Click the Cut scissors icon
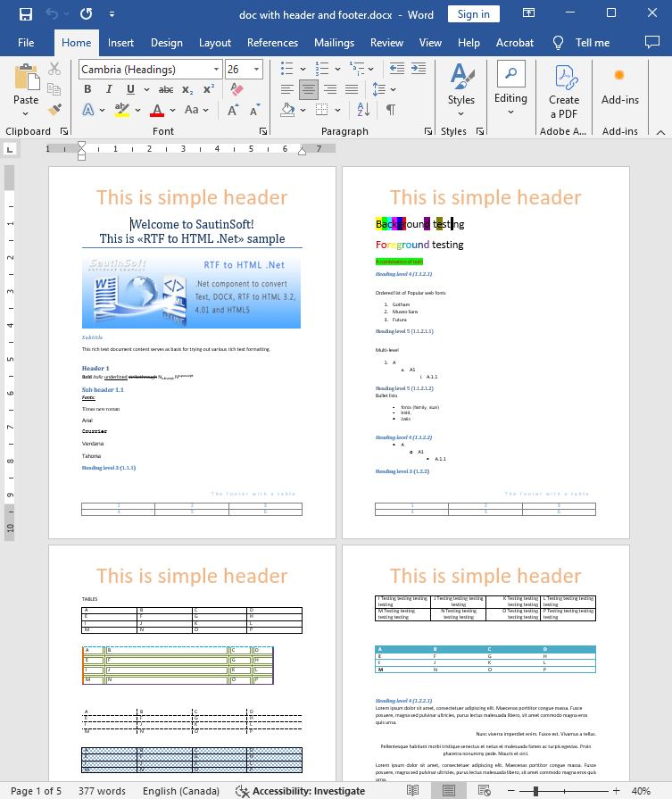 [54, 68]
